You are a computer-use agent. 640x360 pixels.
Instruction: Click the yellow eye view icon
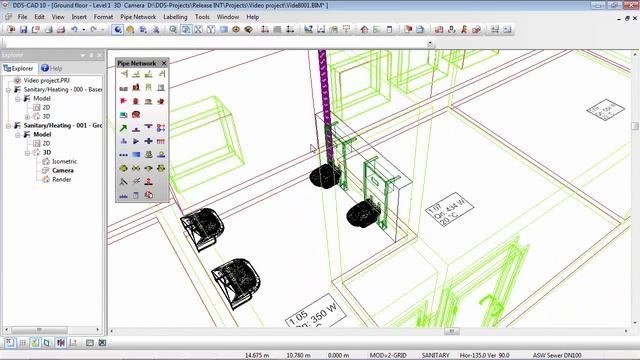[236, 29]
